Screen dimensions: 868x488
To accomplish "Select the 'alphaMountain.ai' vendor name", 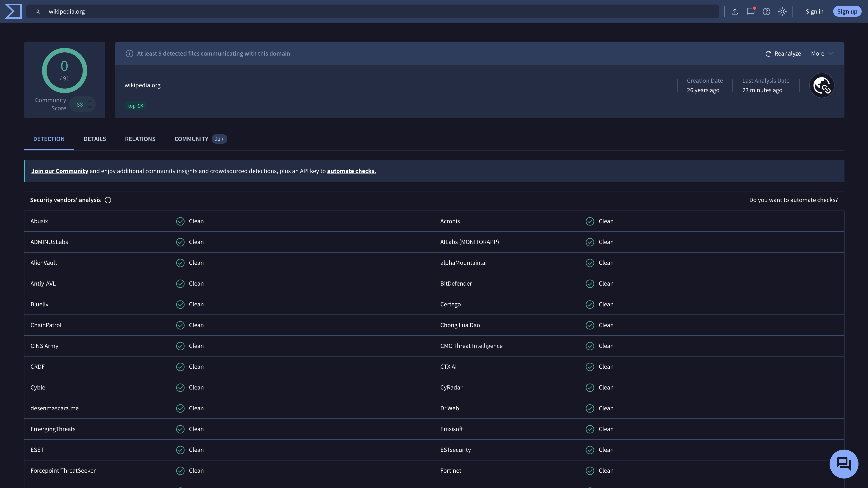I will pos(463,263).
